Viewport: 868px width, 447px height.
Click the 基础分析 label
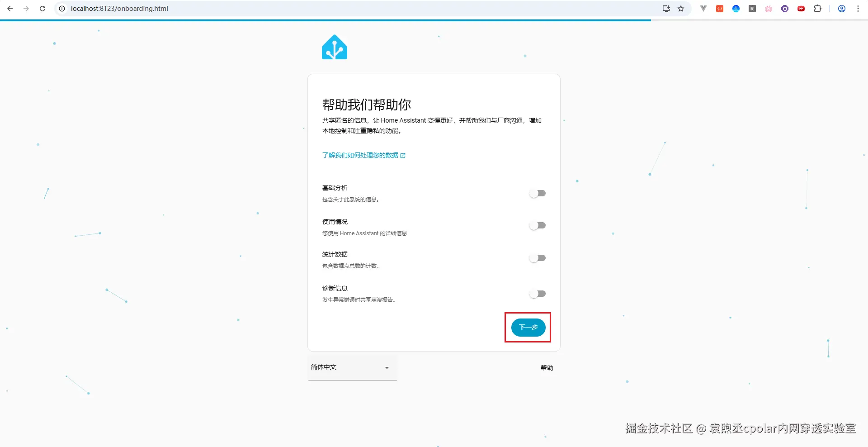(335, 188)
